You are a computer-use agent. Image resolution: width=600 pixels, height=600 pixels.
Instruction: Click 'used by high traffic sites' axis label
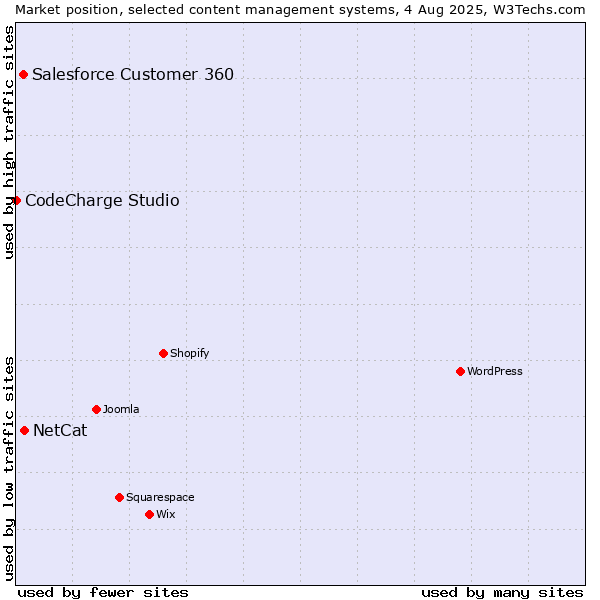[x=8, y=142]
